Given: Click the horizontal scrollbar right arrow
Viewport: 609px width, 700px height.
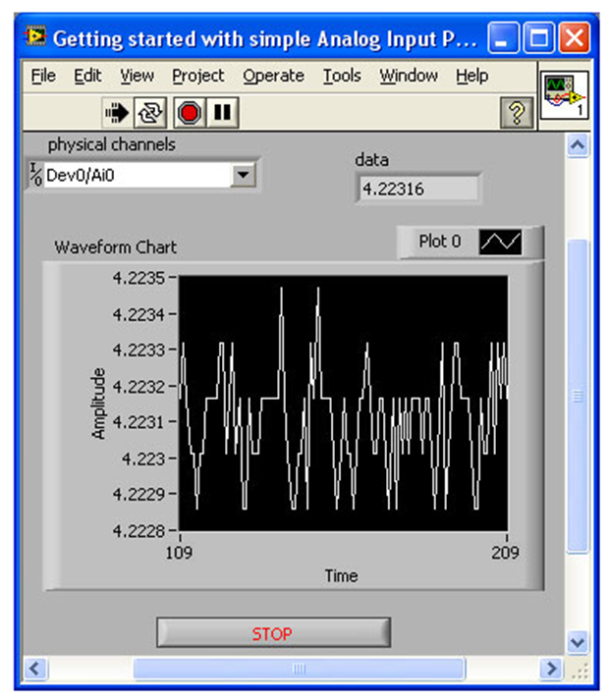Looking at the screenshot, I should [x=553, y=670].
